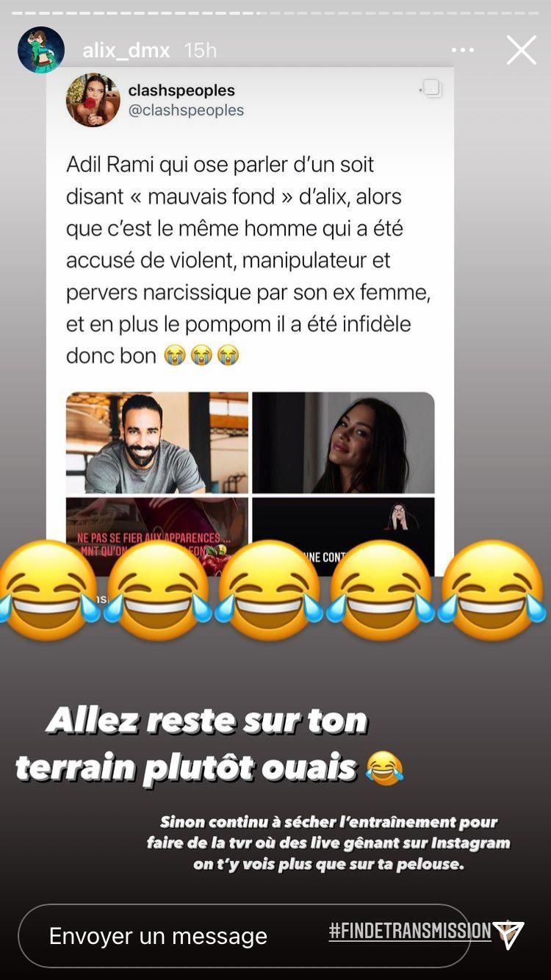Image resolution: width=551 pixels, height=980 pixels.
Task: Tap the photo of the dark-haired woman
Action: tap(343, 442)
